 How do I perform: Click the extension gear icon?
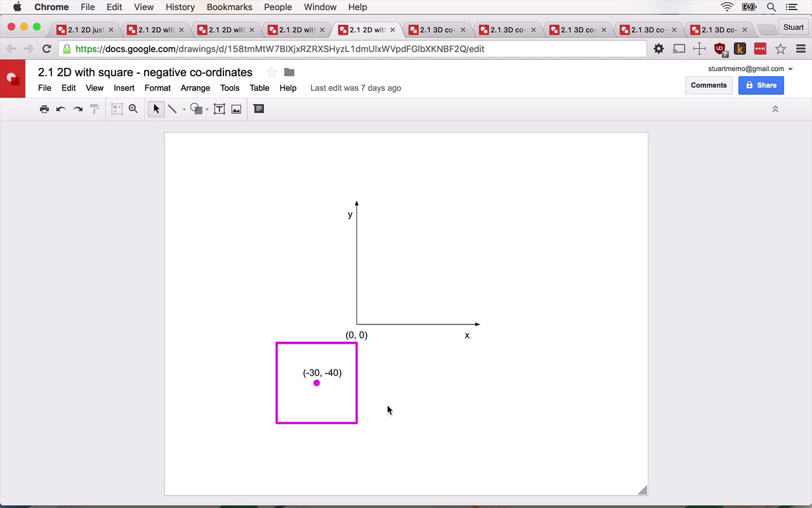(x=659, y=49)
